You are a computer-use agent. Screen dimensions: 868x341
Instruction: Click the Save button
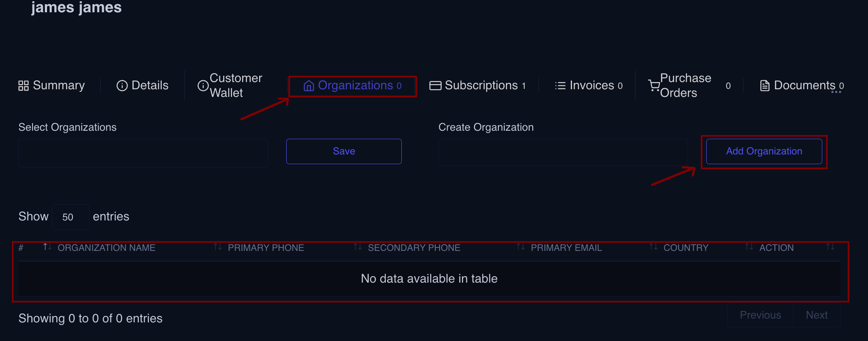pos(344,151)
